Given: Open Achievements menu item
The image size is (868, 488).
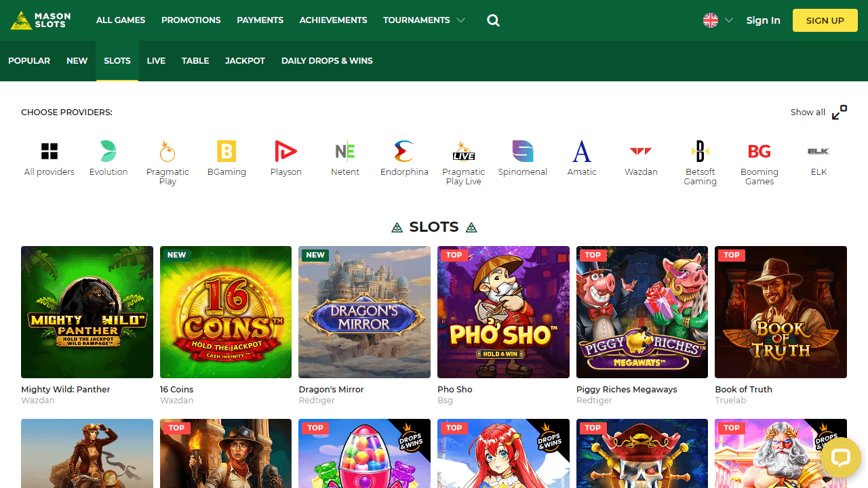Looking at the screenshot, I should (334, 20).
